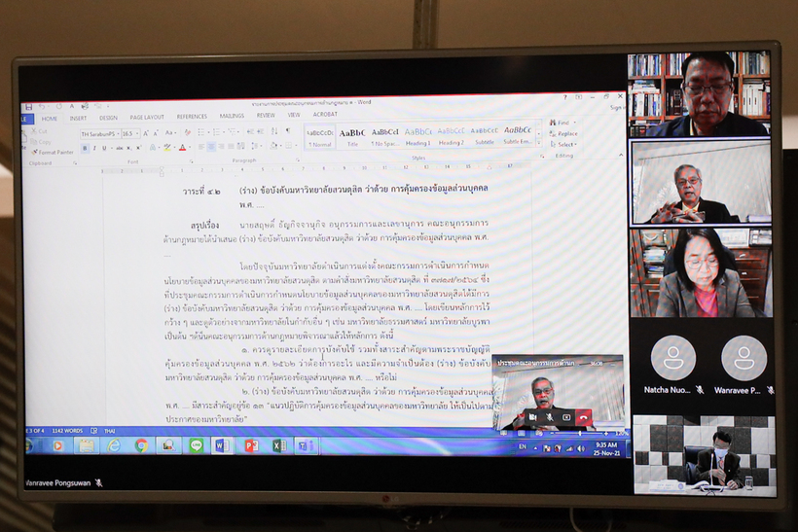Open the FILE tab

pyautogui.click(x=27, y=119)
